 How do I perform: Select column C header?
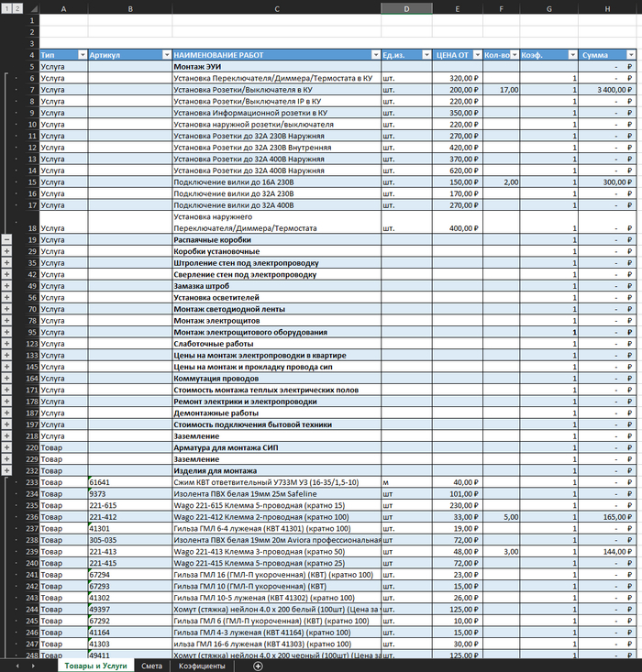[277, 8]
